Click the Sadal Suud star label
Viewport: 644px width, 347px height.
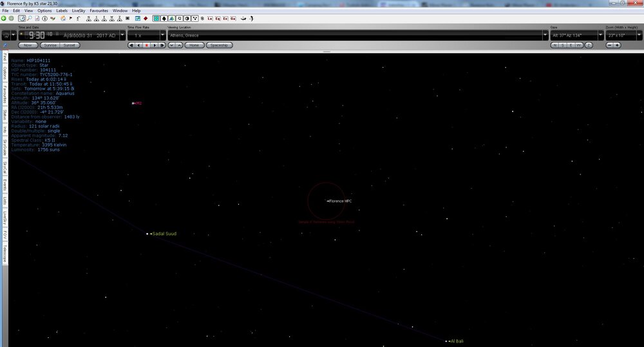click(x=164, y=234)
